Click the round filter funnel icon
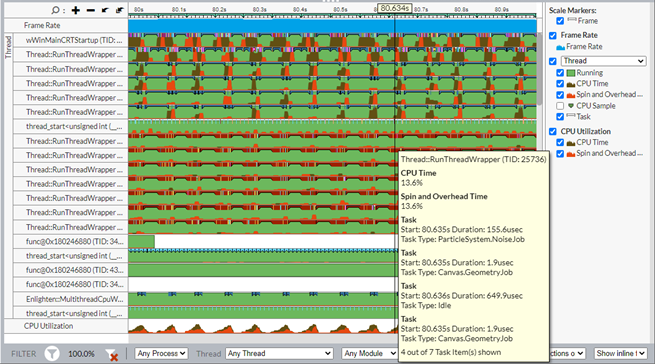This screenshot has width=655, height=364. click(x=52, y=354)
